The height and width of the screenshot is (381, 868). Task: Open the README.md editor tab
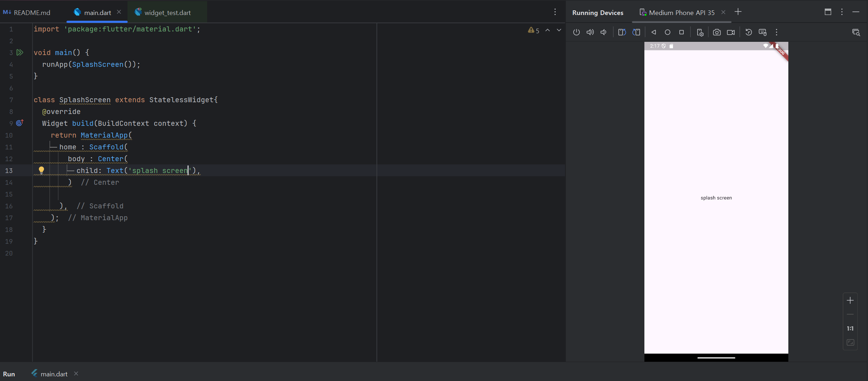coord(27,13)
